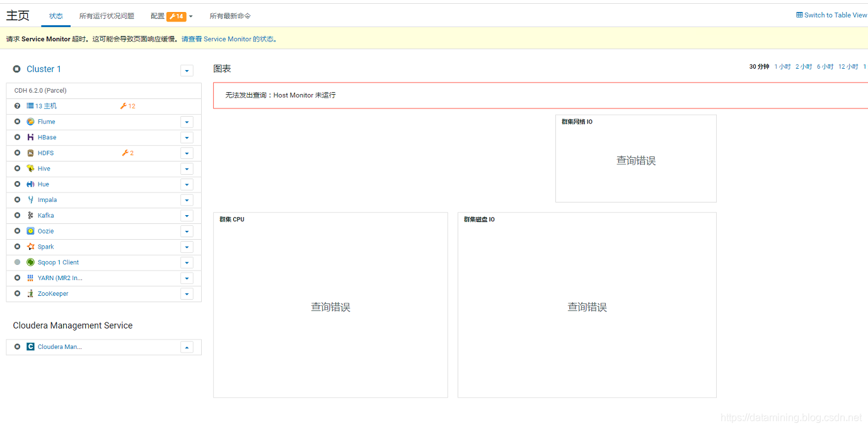Open the HDFS service link
The image size is (868, 429).
coord(45,153)
